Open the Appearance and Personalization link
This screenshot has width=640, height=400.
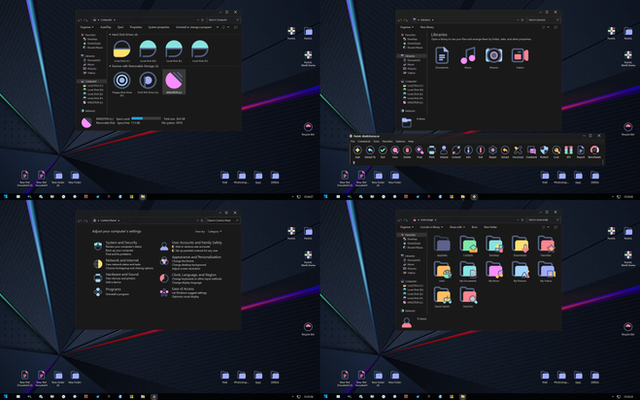[x=197, y=257]
